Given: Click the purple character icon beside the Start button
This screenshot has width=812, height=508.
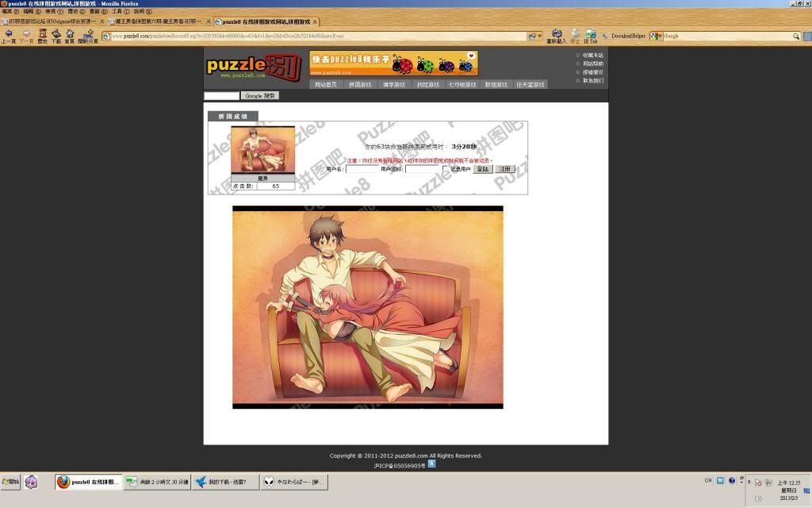Looking at the screenshot, I should pyautogui.click(x=31, y=482).
